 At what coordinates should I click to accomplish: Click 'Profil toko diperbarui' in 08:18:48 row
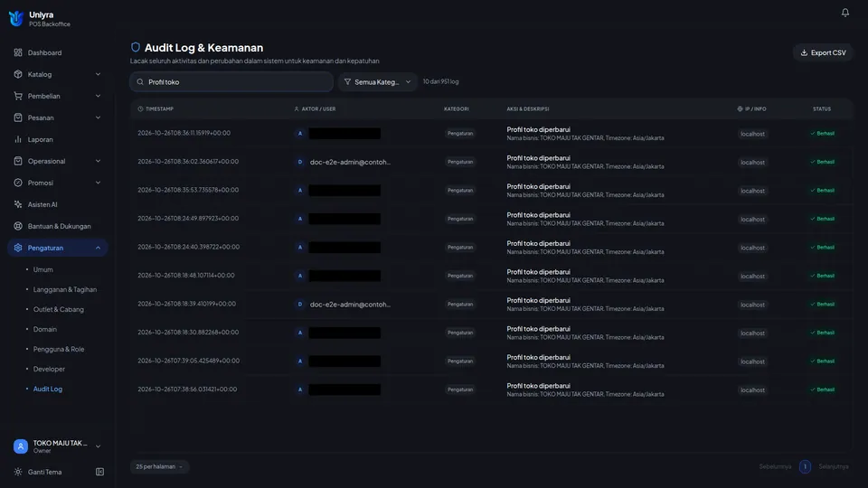click(x=538, y=272)
